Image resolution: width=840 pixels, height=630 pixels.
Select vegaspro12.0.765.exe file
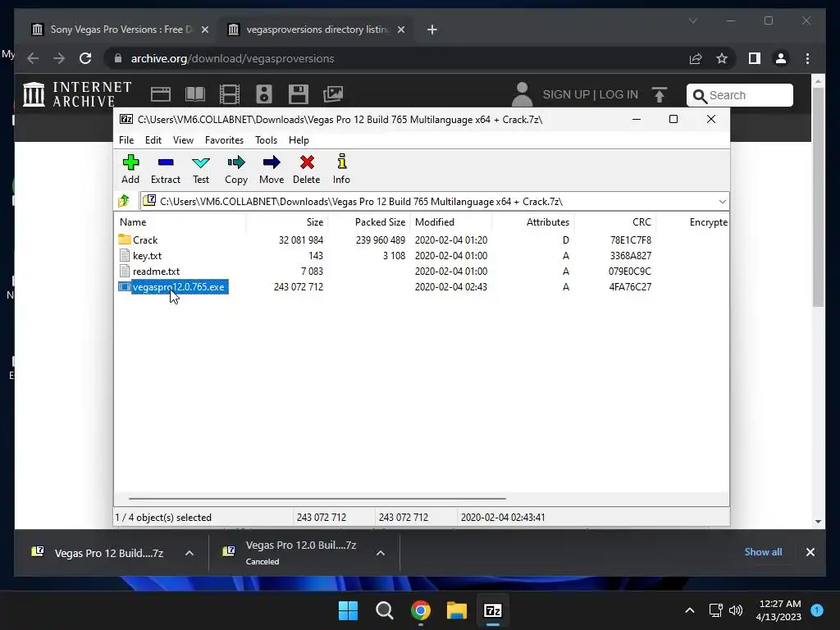(178, 287)
